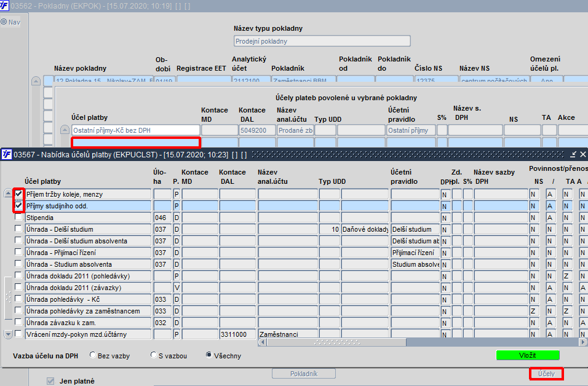Click the Úhrada pohledávky - Kč name cell
Screen dimensions: 588x386
point(88,299)
